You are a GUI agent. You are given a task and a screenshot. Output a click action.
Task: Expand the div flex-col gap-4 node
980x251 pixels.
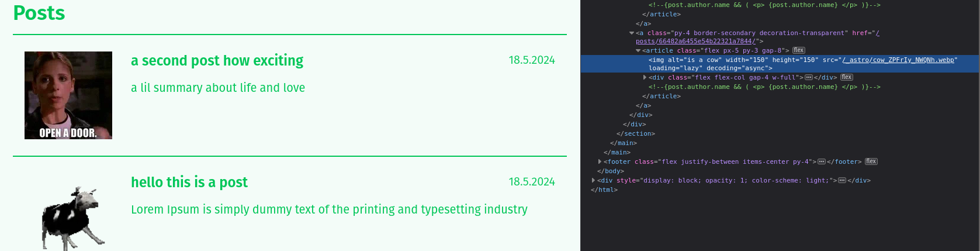(645, 77)
